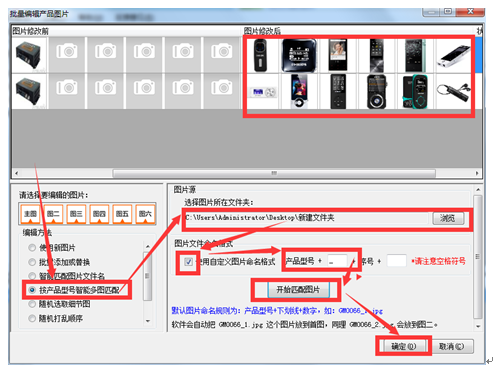Click left arrow of horizontal scrollbar
The image size is (495, 368).
16,173
